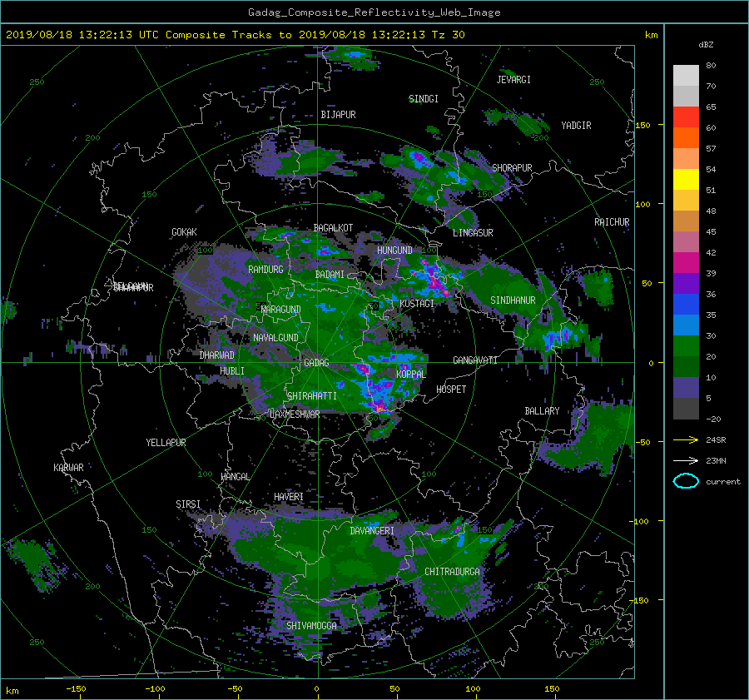Click the SIRSI city label
Viewport: 749px width, 700px height.
(188, 504)
